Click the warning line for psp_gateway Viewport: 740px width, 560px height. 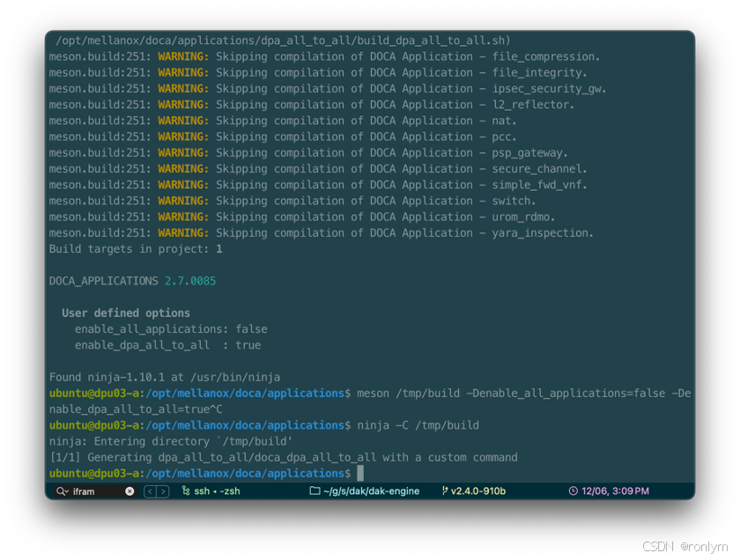coord(308,152)
